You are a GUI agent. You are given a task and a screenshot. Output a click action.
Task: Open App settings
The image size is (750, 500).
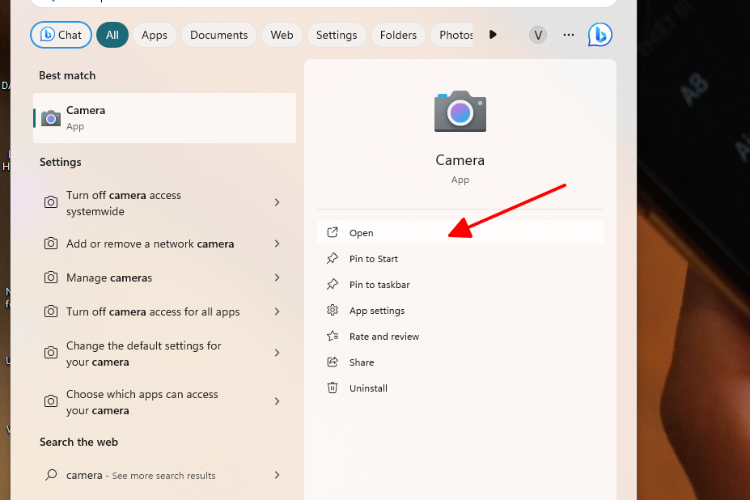click(x=460, y=311)
